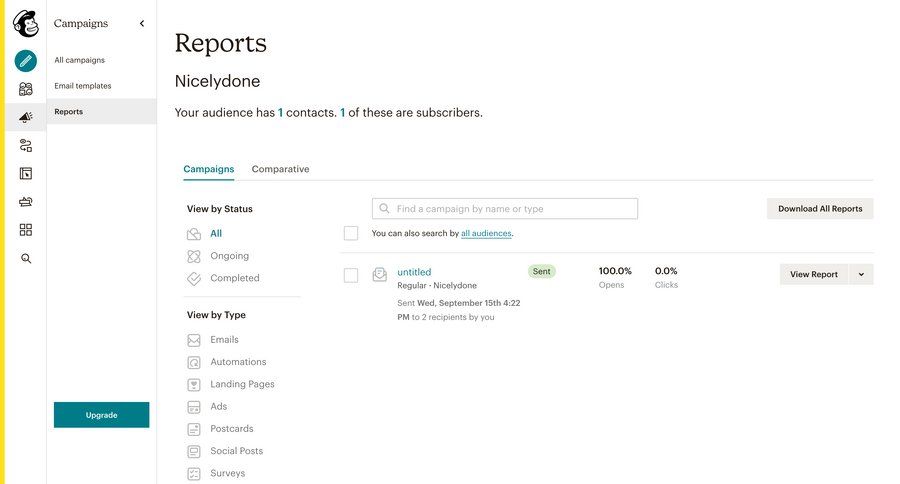Click the Automations type icon

click(x=194, y=363)
